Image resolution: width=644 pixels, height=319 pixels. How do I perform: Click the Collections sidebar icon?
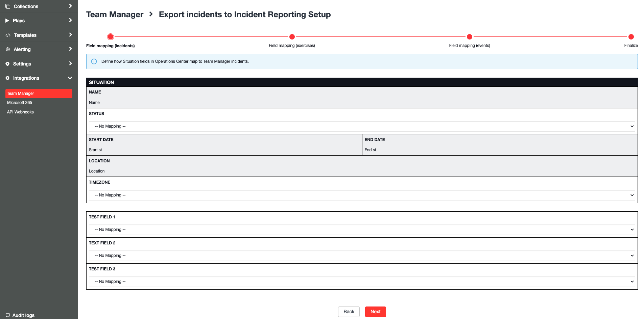tap(8, 6)
